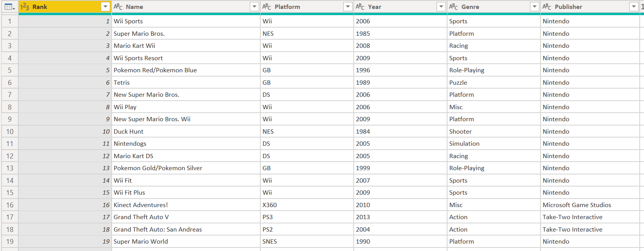Click the Year column data type icon
This screenshot has height=251, width=644.
pos(360,7)
